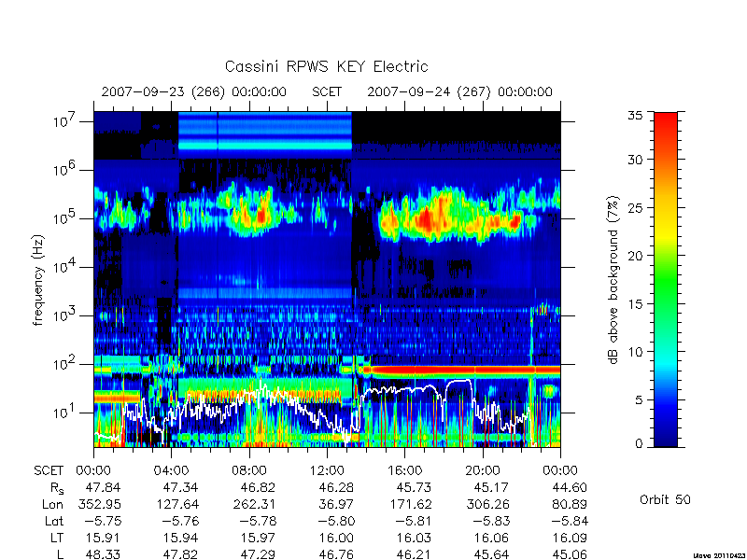
Task: Select the local time value "15.91"
Action: click(103, 539)
